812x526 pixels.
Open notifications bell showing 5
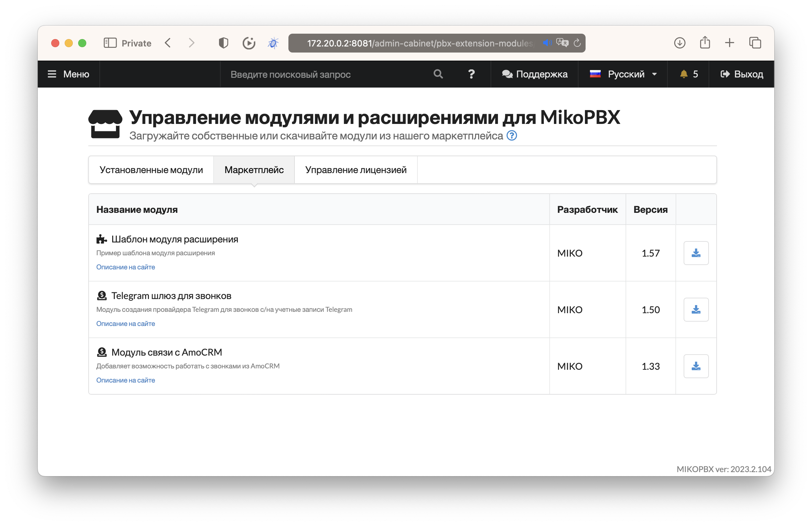pyautogui.click(x=688, y=74)
